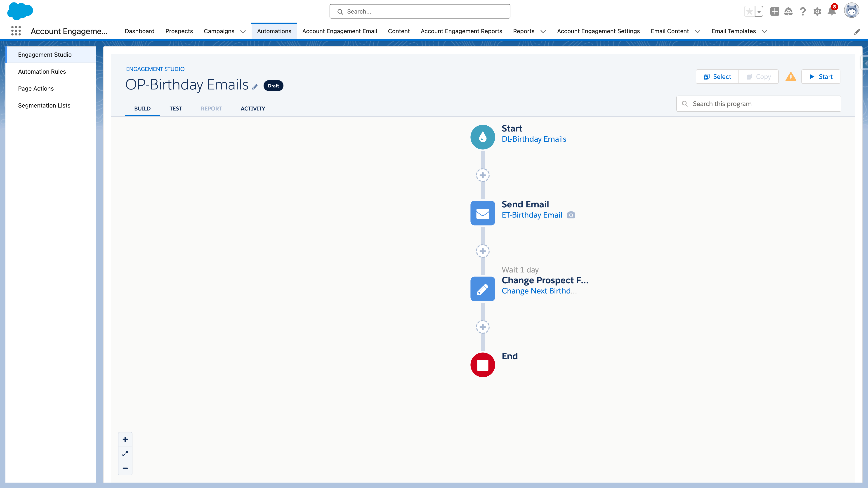The height and width of the screenshot is (488, 868).
Task: Open the notifications bell
Action: [832, 11]
